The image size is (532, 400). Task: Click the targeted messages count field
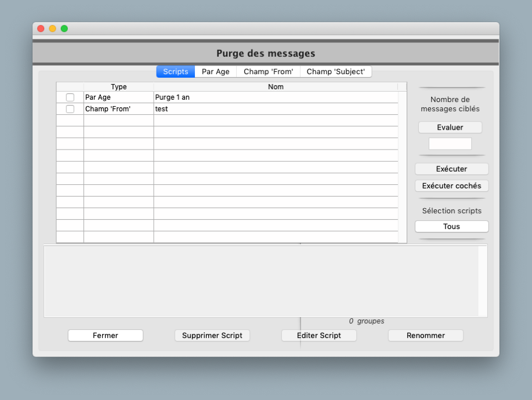click(450, 144)
